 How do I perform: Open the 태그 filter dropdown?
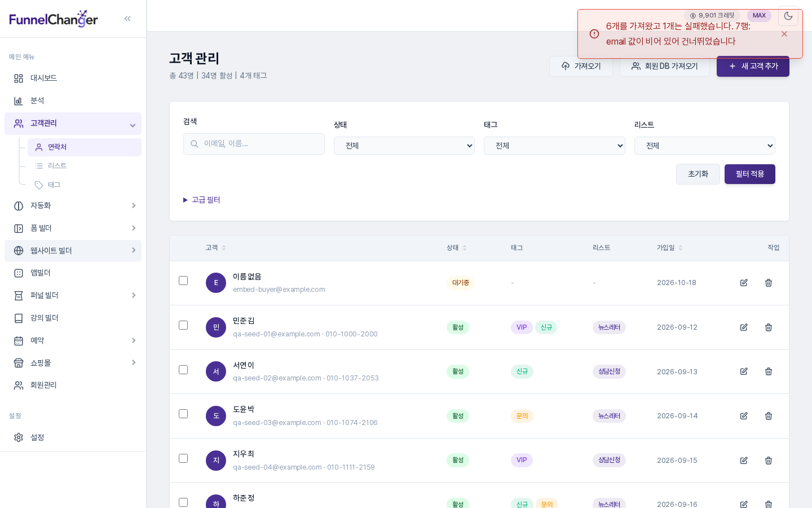pos(554,146)
